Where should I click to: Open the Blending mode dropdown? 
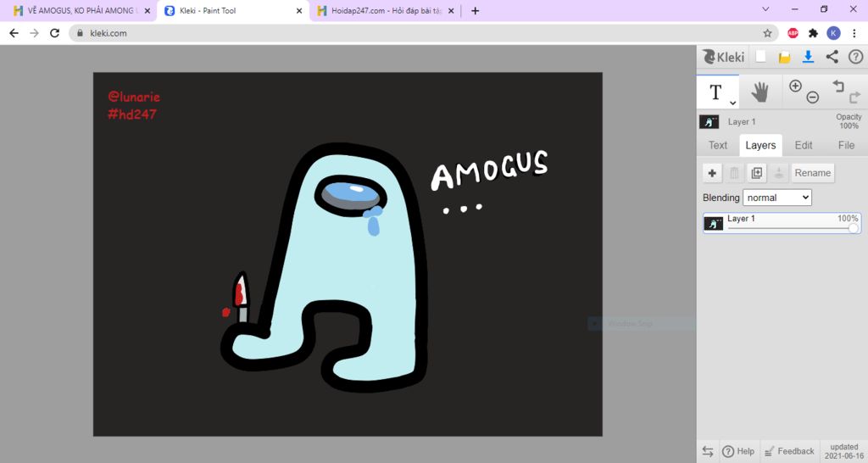point(777,198)
